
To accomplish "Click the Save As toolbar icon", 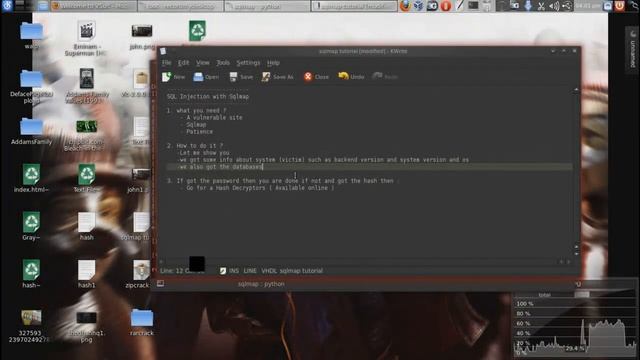I will [x=266, y=77].
